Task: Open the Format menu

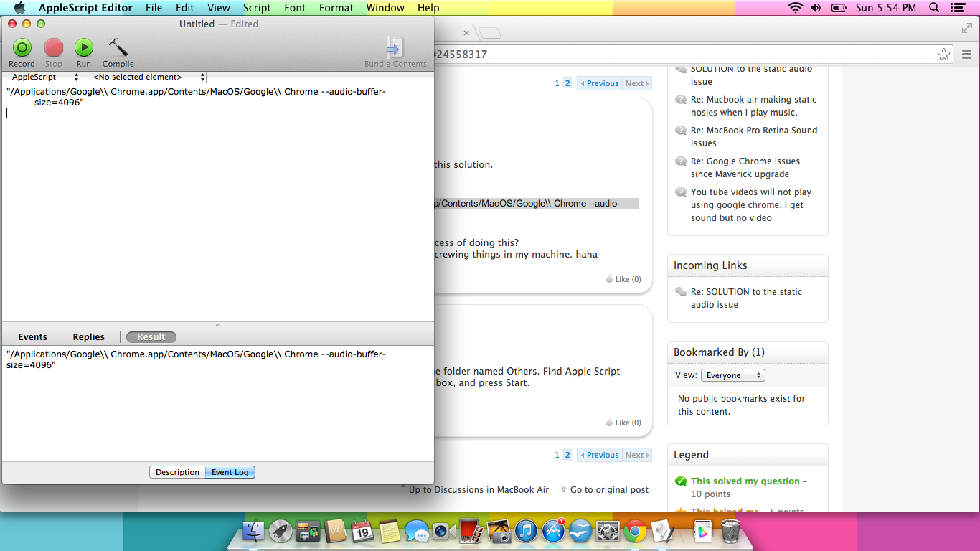Action: click(336, 8)
